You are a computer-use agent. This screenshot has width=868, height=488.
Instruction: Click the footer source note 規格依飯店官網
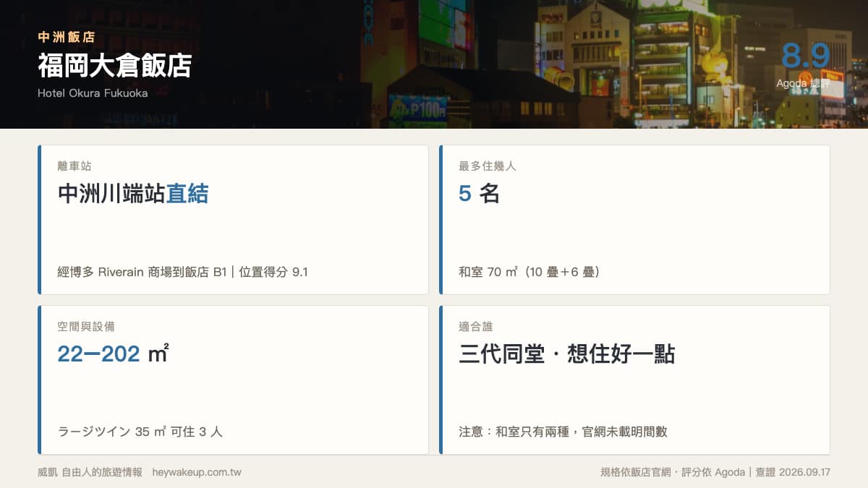pyautogui.click(x=715, y=472)
